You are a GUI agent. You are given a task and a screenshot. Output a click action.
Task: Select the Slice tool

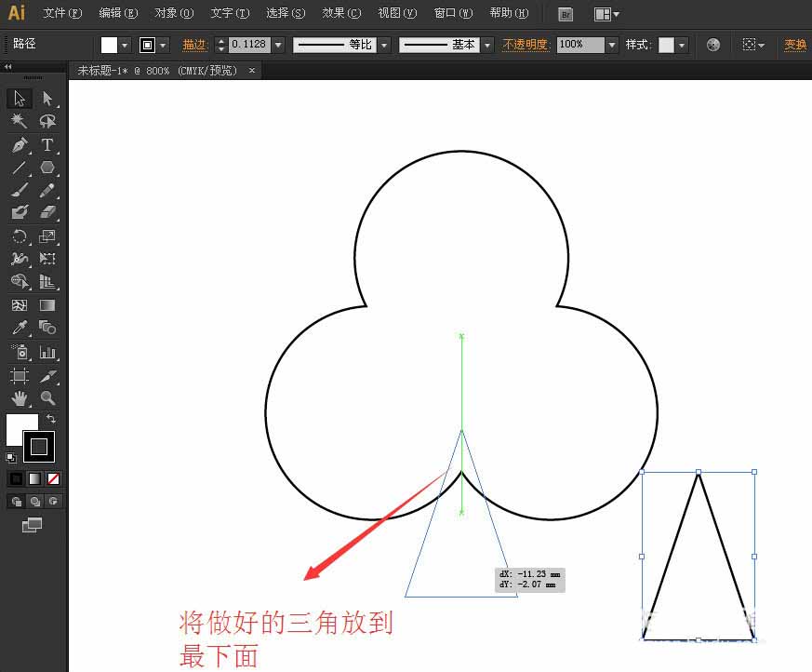(x=47, y=376)
